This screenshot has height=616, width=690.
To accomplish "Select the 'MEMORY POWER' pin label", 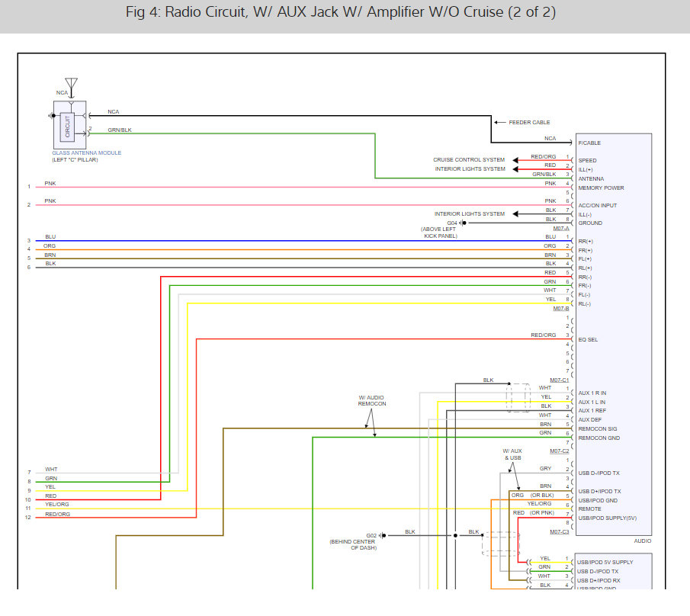I will [601, 188].
